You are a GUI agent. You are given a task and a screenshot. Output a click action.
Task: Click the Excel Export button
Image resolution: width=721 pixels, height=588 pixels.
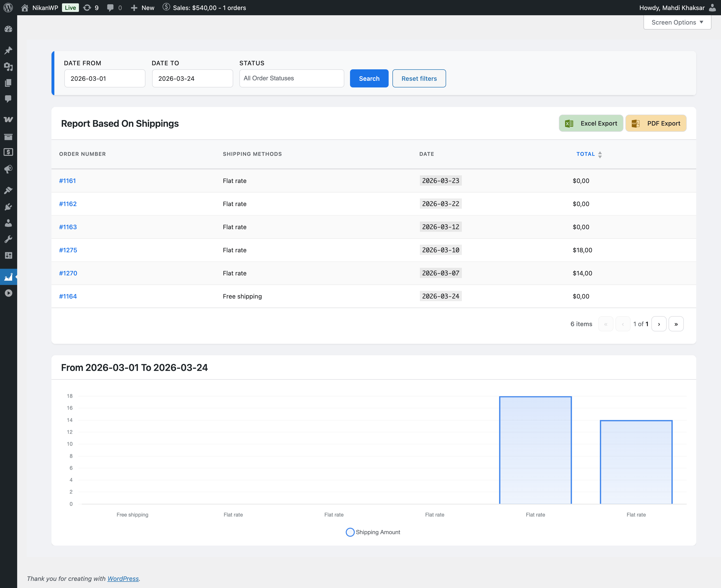591,123
